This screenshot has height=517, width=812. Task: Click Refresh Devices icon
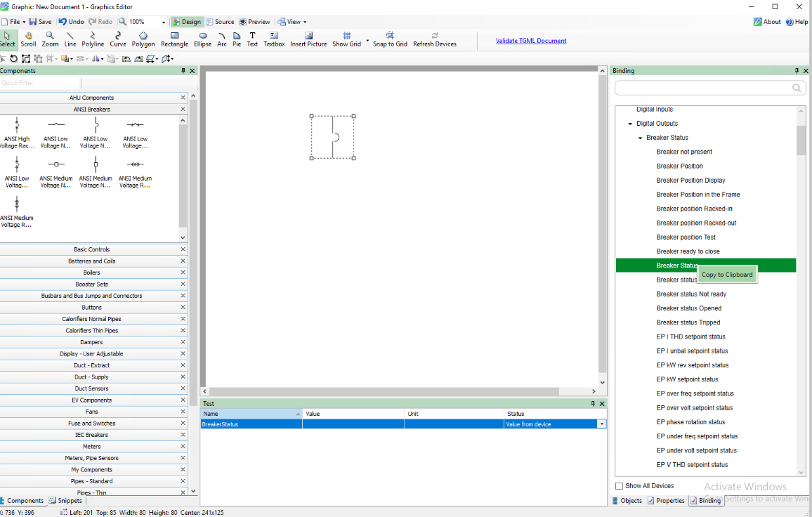(x=435, y=39)
